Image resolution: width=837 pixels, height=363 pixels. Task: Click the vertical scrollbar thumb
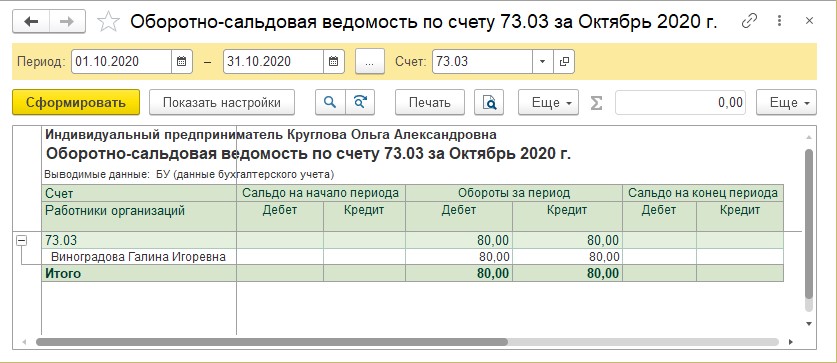(x=809, y=224)
